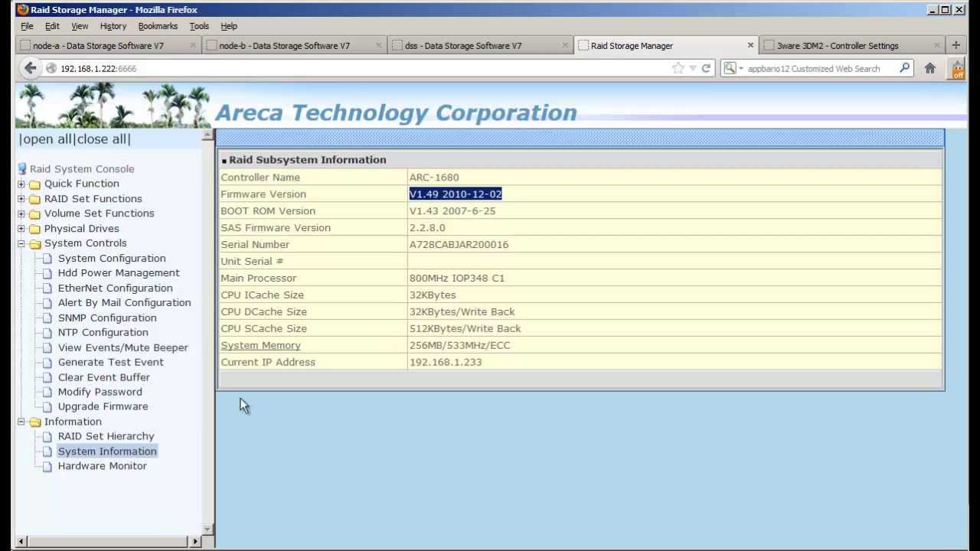The width and height of the screenshot is (980, 551).
Task: Click the RAID Set Functions folder icon
Action: (x=35, y=199)
